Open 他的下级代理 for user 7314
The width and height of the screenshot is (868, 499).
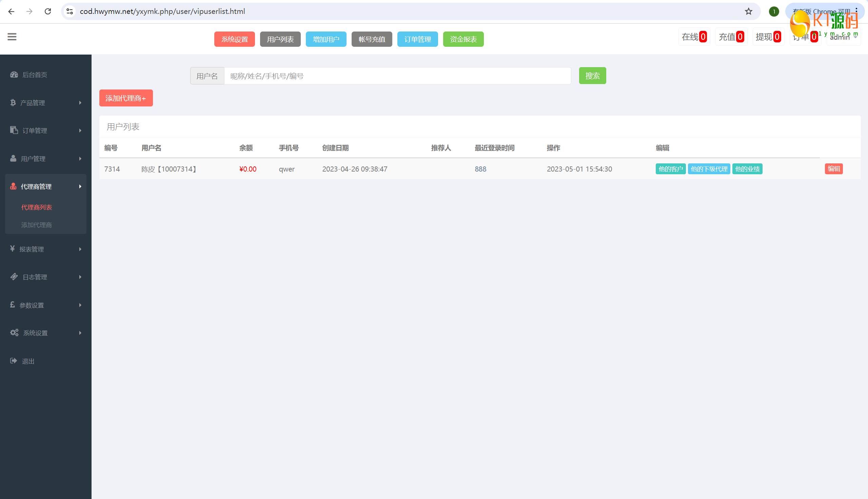[709, 169]
